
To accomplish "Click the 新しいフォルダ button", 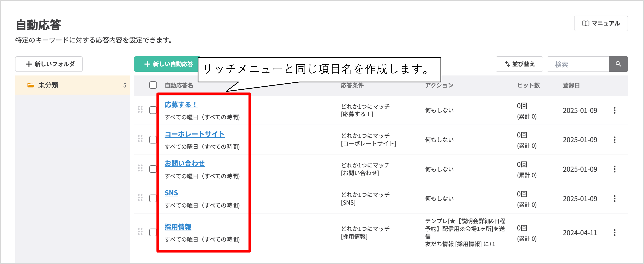I will pos(49,64).
